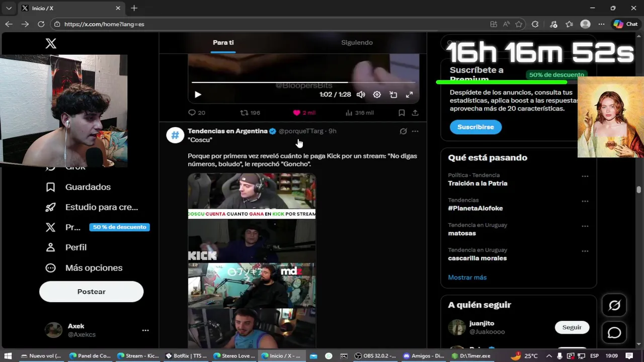Click Mostrar más under trends

point(467,278)
